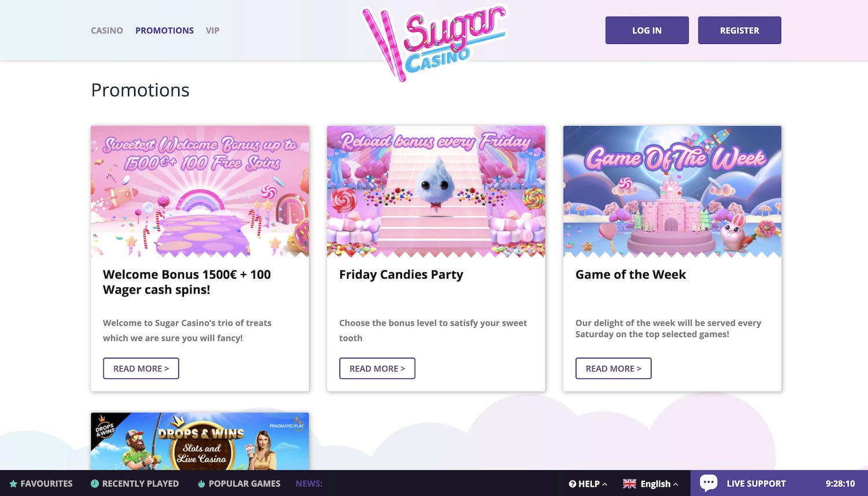The image size is (868, 496).
Task: Open the English language dropdown
Action: click(x=650, y=484)
